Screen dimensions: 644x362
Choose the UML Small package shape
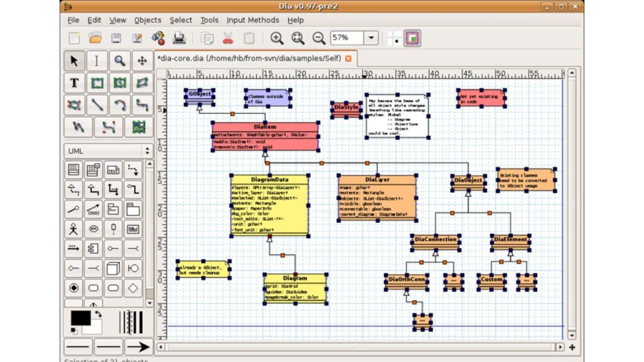pos(113,209)
